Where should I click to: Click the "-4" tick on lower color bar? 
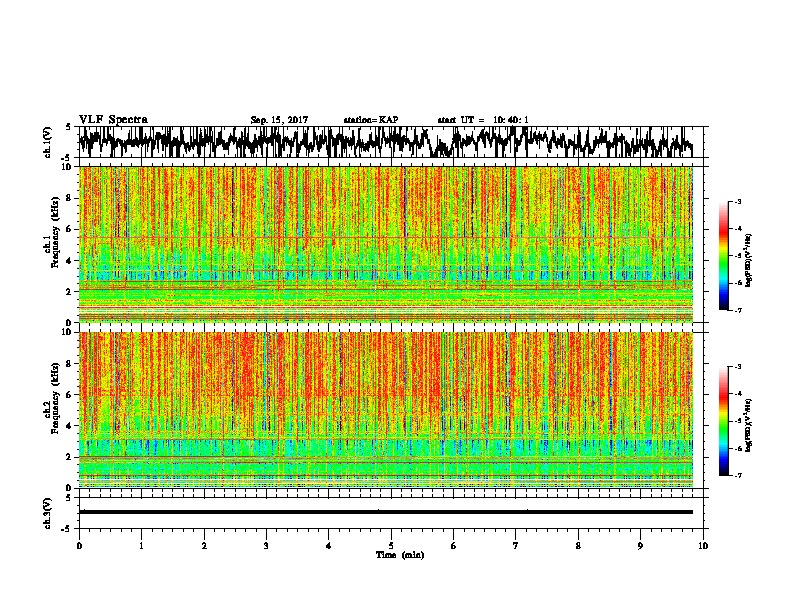738,393
